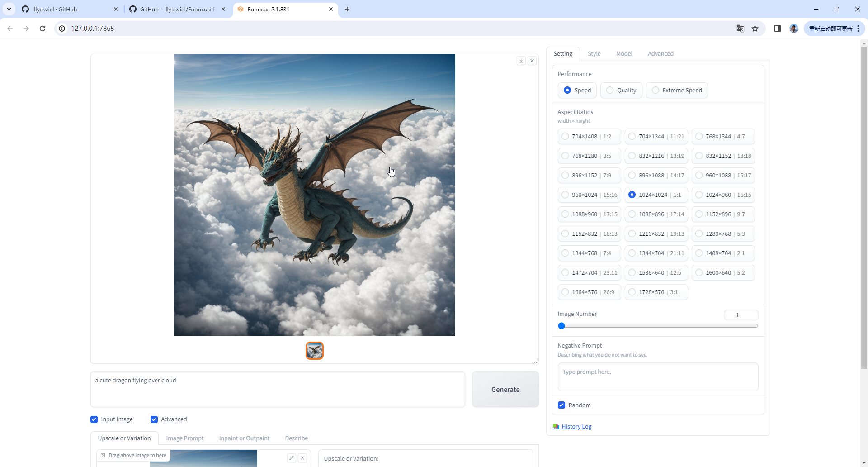Switch to the Style tab
This screenshot has width=868, height=467.
pos(594,53)
